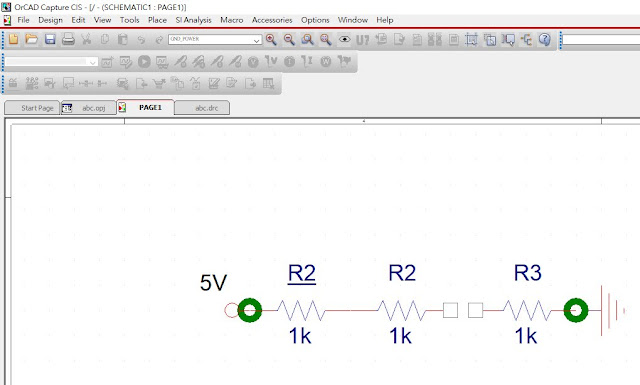640x385 pixels.
Task: Click the drag connected object icon
Action: coord(508,40)
